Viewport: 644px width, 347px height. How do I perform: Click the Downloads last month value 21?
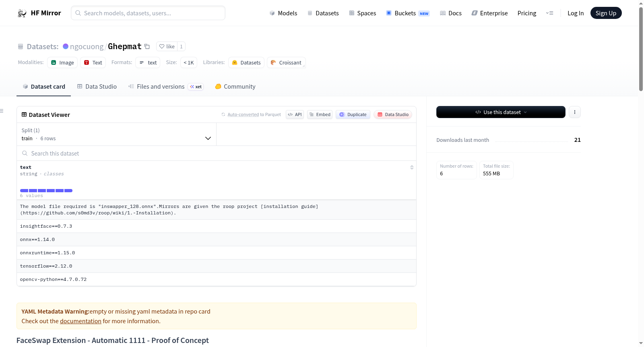coord(577,140)
